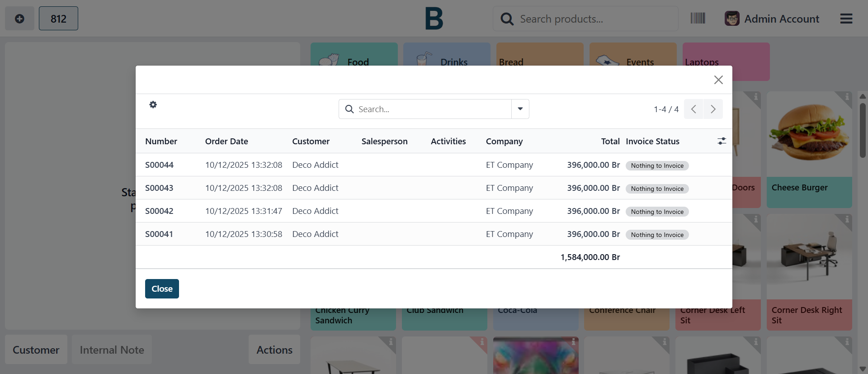Open the hamburger menu in top bar

(x=846, y=19)
